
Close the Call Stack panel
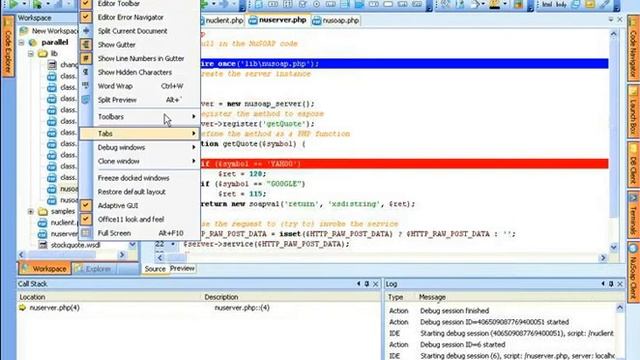pyautogui.click(x=376, y=284)
